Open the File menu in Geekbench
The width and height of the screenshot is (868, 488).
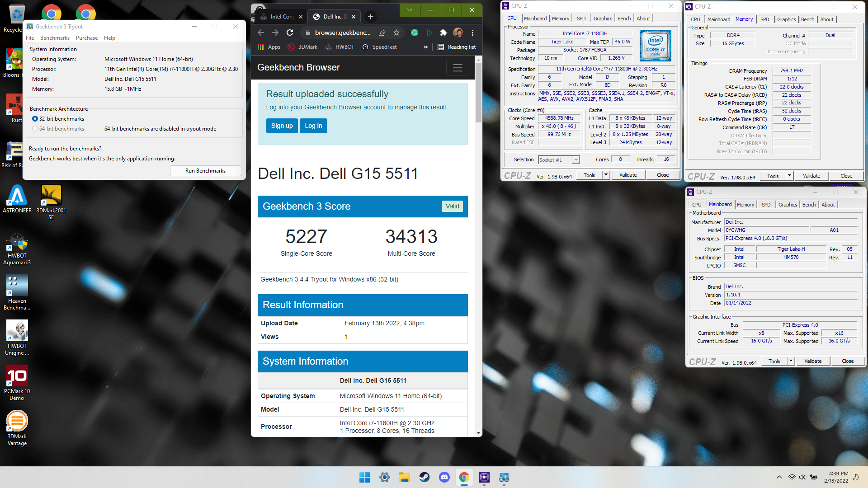click(30, 38)
